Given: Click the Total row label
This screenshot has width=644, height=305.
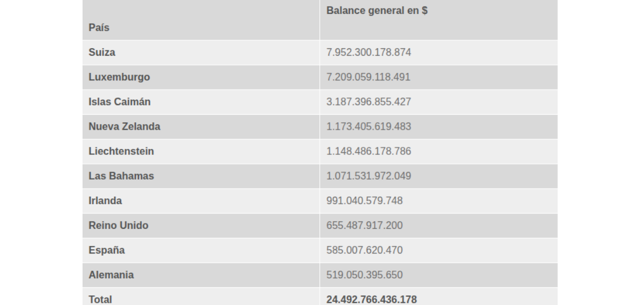Looking at the screenshot, I should coord(100,299).
